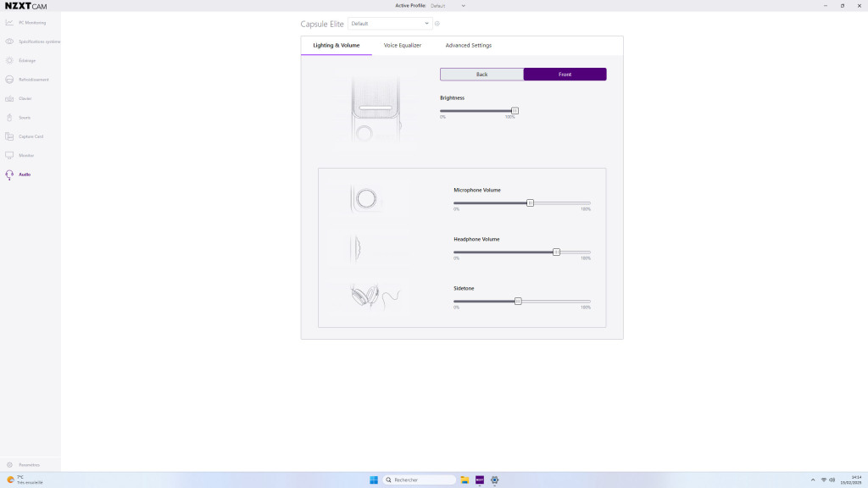
Task: Click the Rechercher taskbar search box
Action: point(419,480)
